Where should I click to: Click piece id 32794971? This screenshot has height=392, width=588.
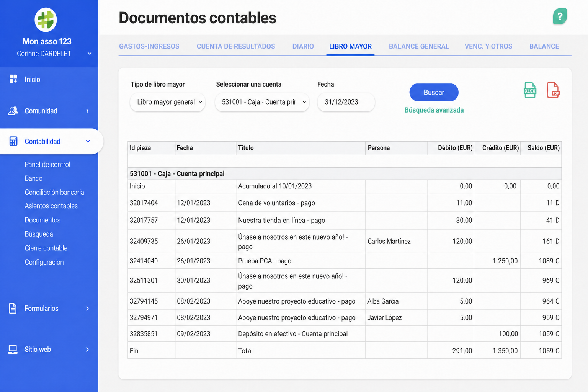point(144,318)
